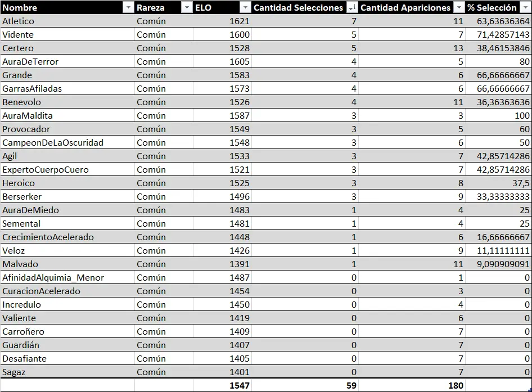Select the Atletico name cell
532x392 pixels.
67,21
